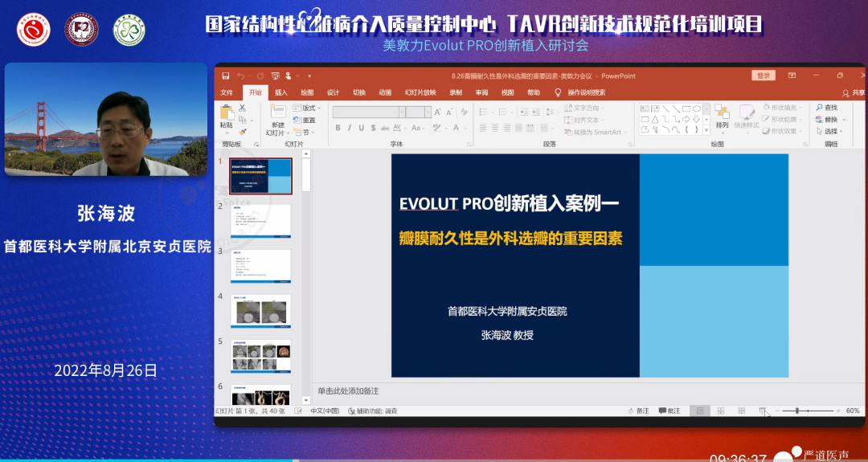The image size is (868, 462).
Task: Click the Sign in (登录) button
Action: pos(764,76)
